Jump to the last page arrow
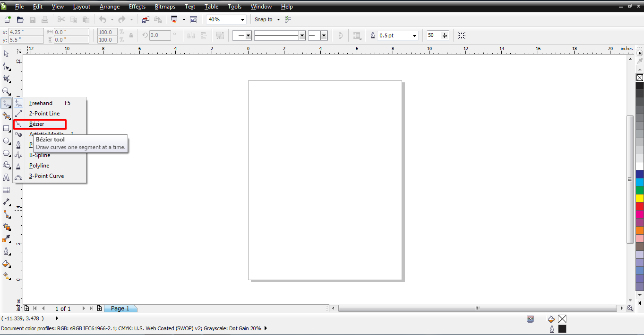The image size is (644, 335). pyautogui.click(x=91, y=308)
